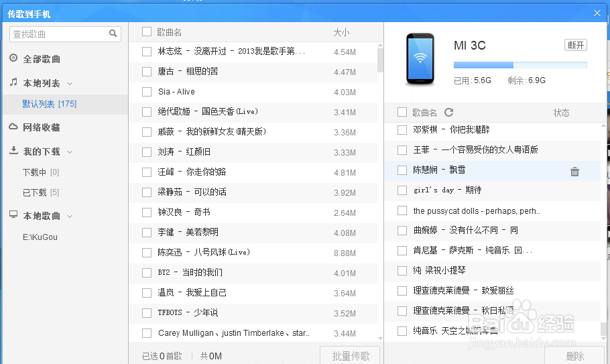Open 默认列表 [175] playlist
Screen dimensions: 610x364
point(50,104)
